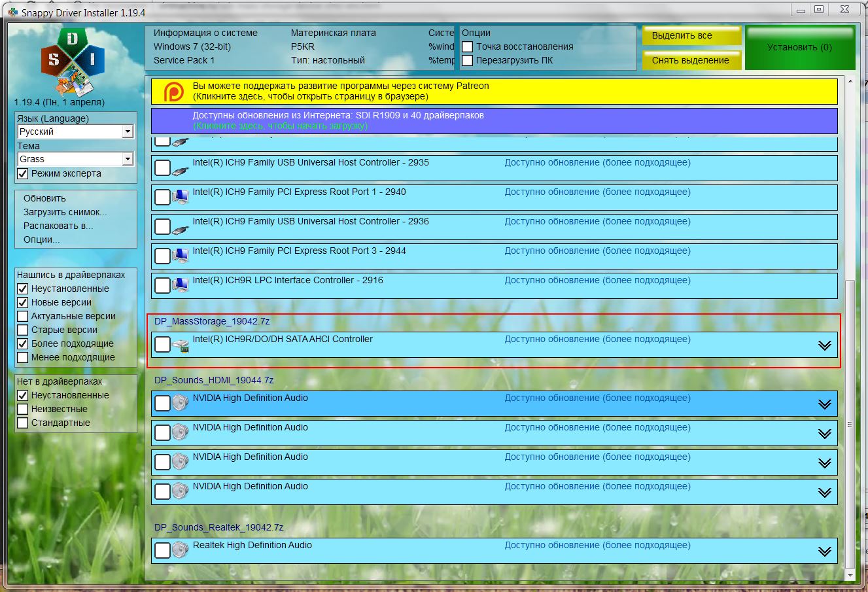Select checkbox for ICH9R LPC Interface Controller
The image size is (868, 592).
tap(162, 286)
